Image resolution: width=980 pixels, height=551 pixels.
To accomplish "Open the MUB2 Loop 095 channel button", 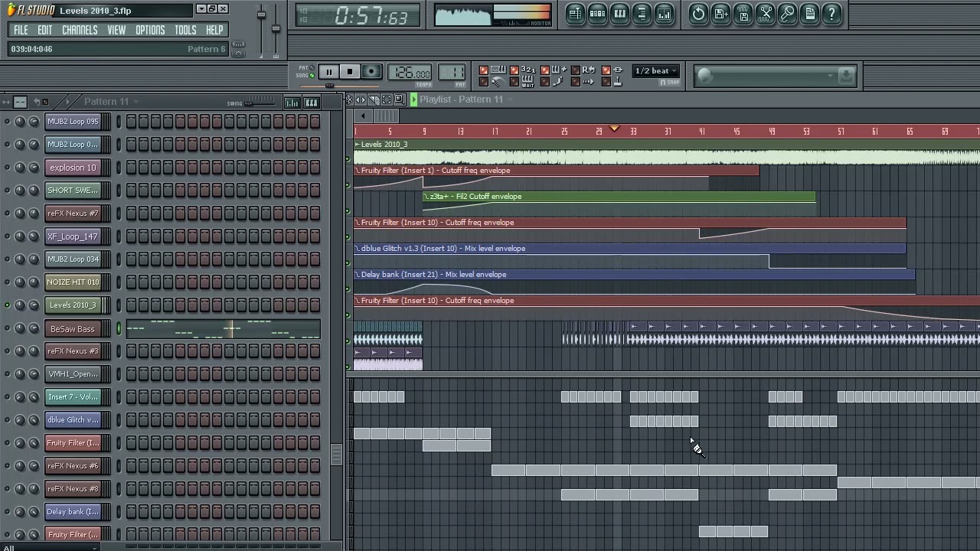I will click(73, 122).
